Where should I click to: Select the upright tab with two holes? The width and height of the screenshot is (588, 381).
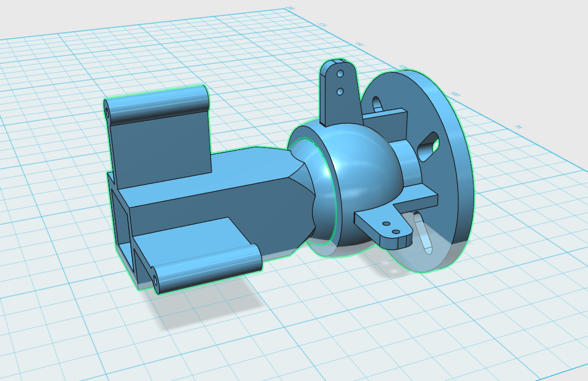tap(341, 94)
